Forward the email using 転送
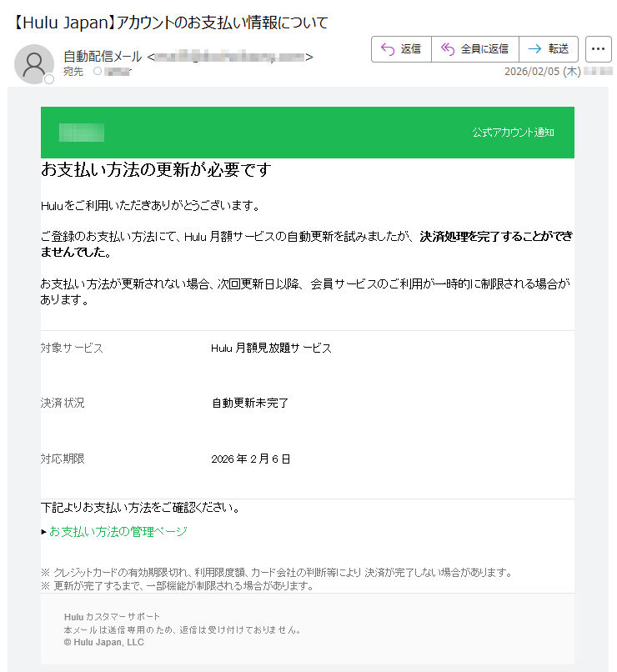 548,49
